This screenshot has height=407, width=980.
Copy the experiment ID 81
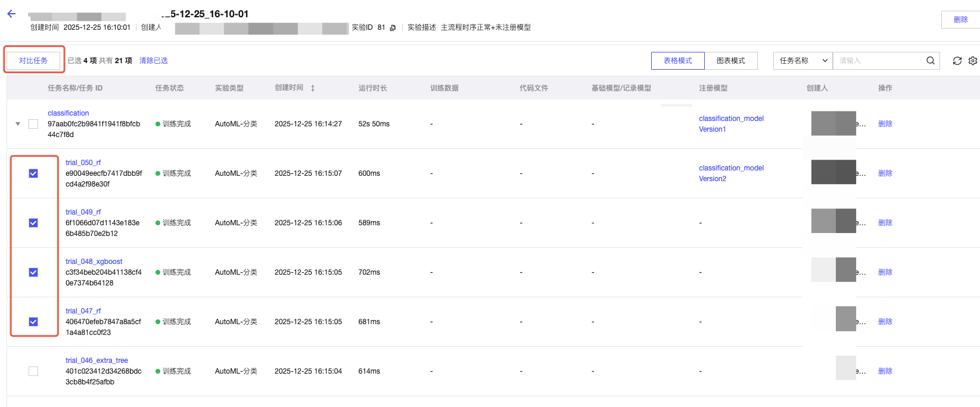coord(393,27)
